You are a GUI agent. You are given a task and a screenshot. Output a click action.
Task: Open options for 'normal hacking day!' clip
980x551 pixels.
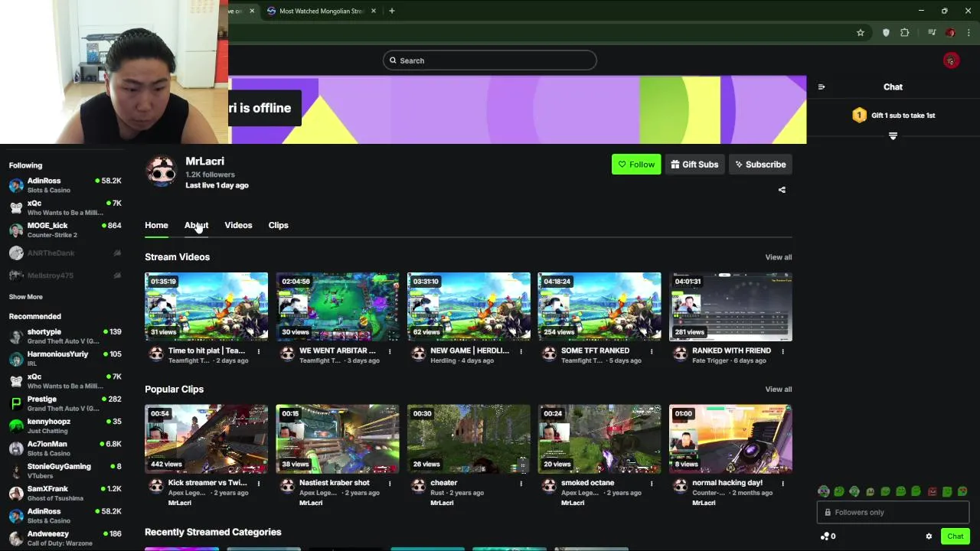(x=782, y=484)
